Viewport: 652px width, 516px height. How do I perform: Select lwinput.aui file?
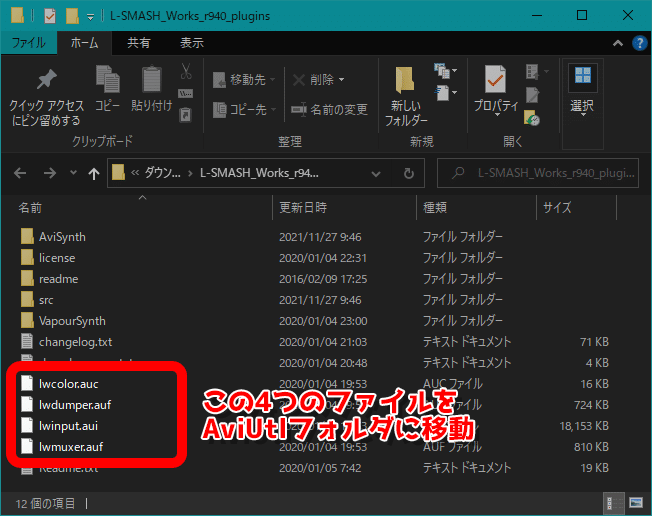[68, 426]
